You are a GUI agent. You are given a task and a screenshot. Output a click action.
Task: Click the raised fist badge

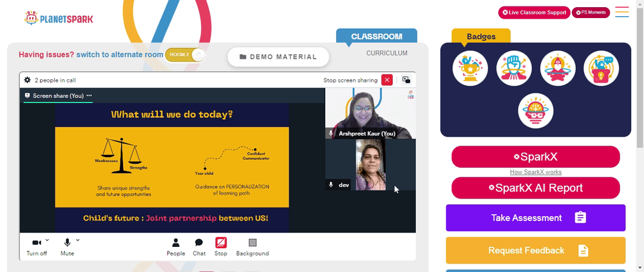514,68
